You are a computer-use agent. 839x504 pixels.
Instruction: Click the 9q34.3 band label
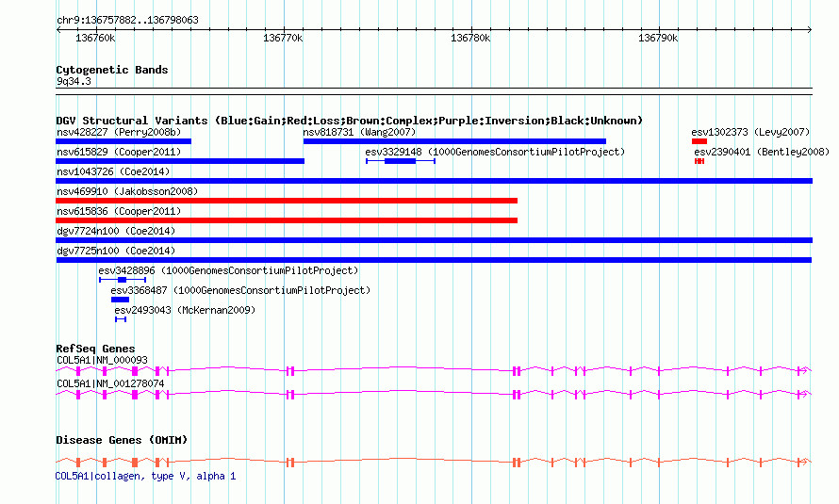tap(74, 82)
